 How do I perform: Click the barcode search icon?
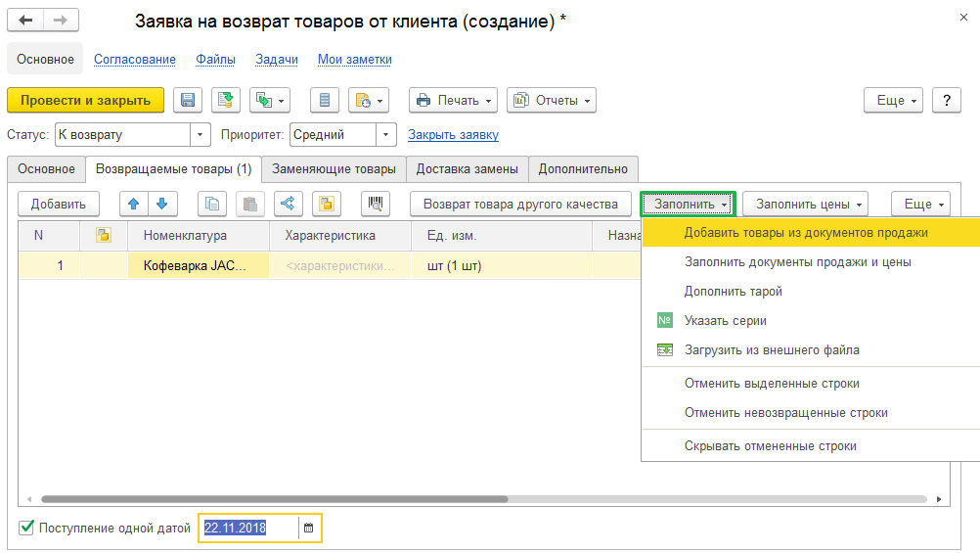click(x=375, y=204)
